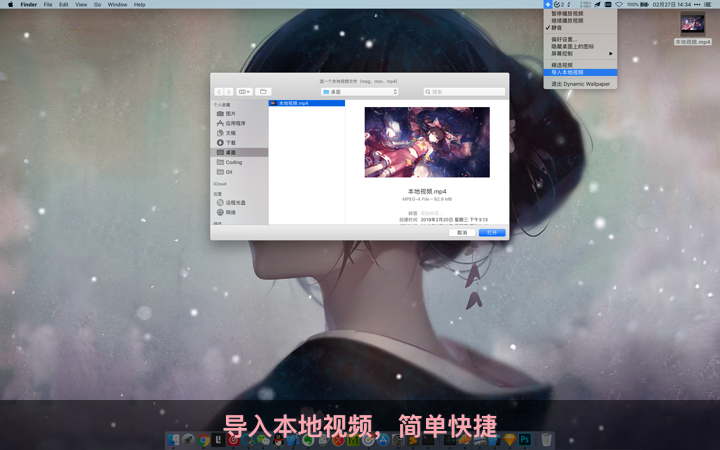Select the 本地视频.mp4 desktop file icon
720x450 pixels.
click(x=692, y=28)
